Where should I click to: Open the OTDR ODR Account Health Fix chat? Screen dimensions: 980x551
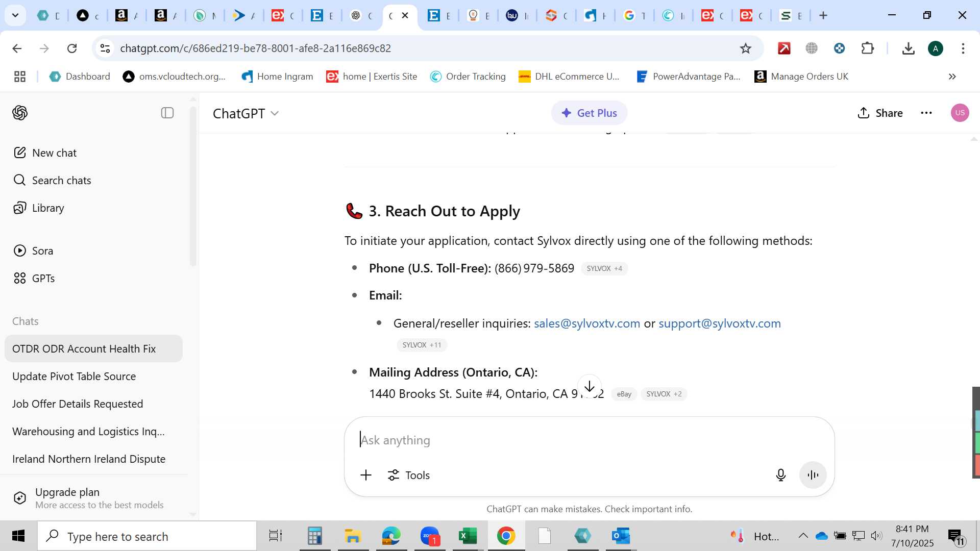point(93,348)
